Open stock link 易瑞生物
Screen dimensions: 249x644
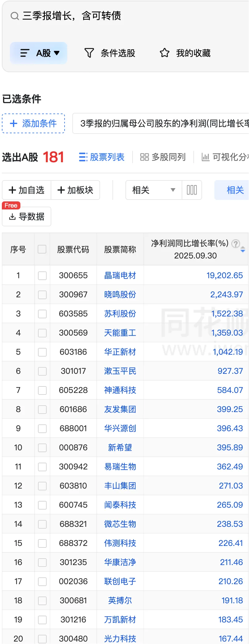[120, 467]
